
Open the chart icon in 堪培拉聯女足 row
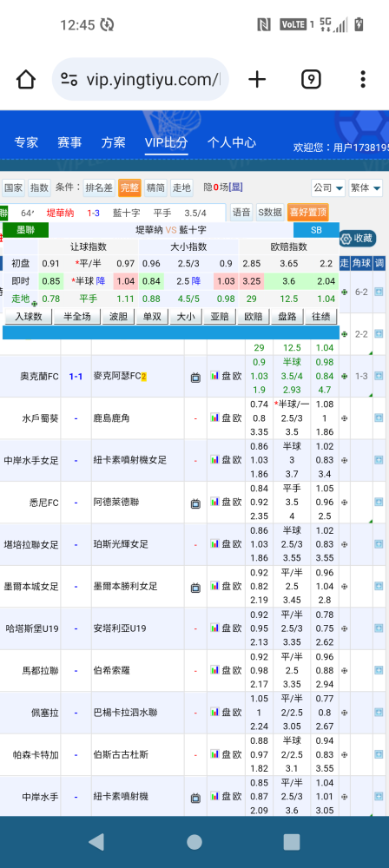point(215,544)
